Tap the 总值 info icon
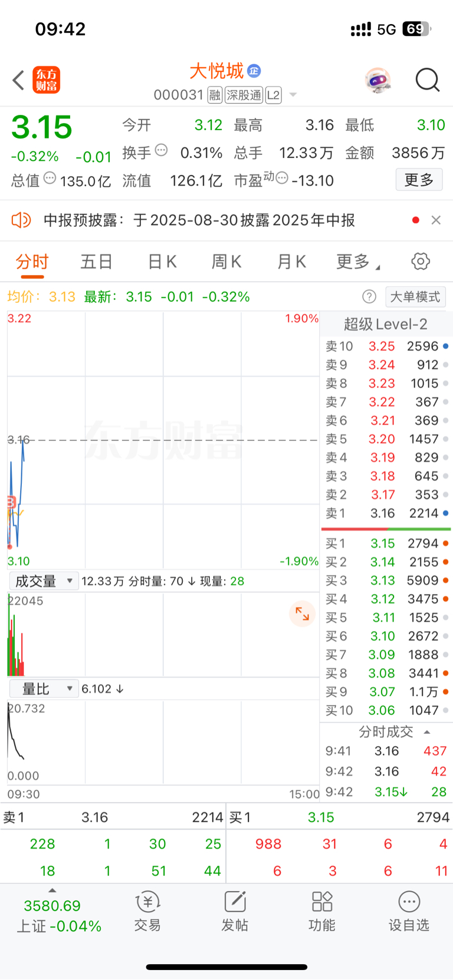Screen dimensions: 453x980 click(x=50, y=177)
